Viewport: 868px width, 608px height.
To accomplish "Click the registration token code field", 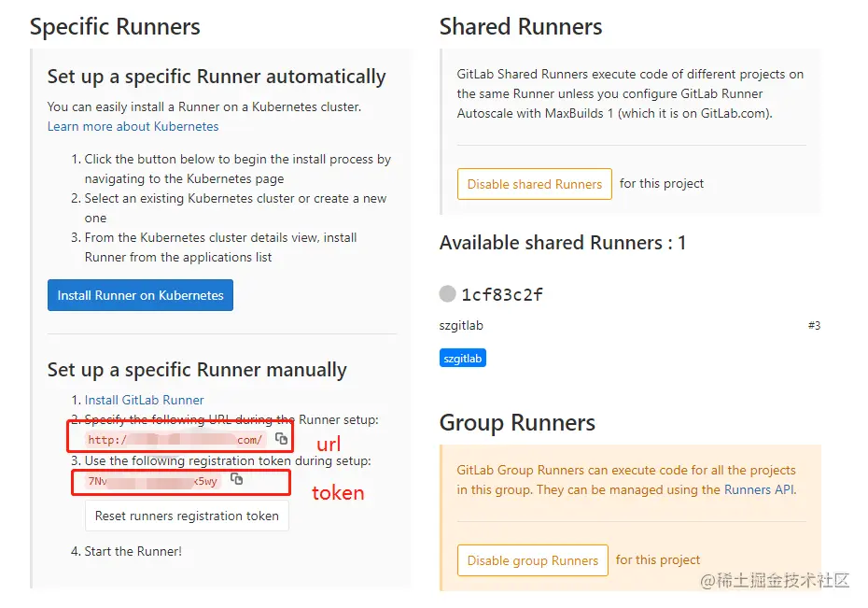I will pyautogui.click(x=153, y=481).
